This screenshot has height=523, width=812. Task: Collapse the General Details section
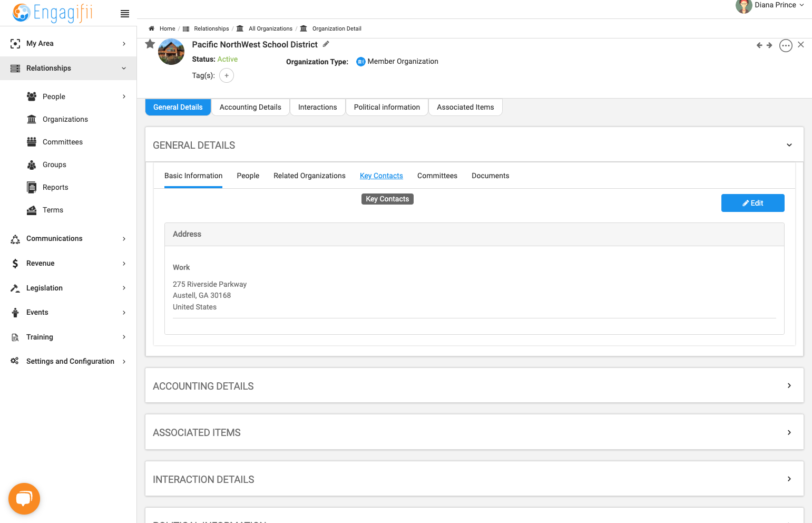click(x=789, y=145)
